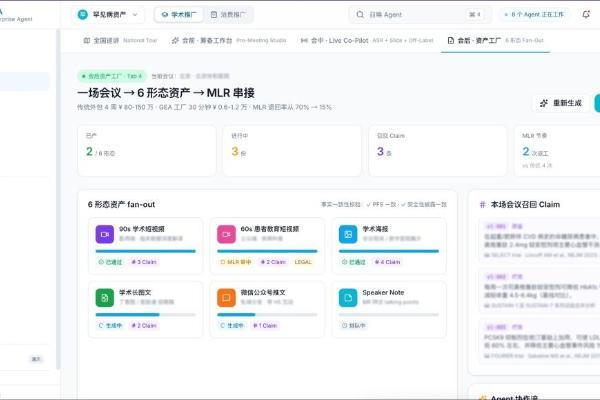Image resolution: width=600 pixels, height=400 pixels.
Task: Click the map icon on 全国巡讲 tab
Action: pos(87,40)
